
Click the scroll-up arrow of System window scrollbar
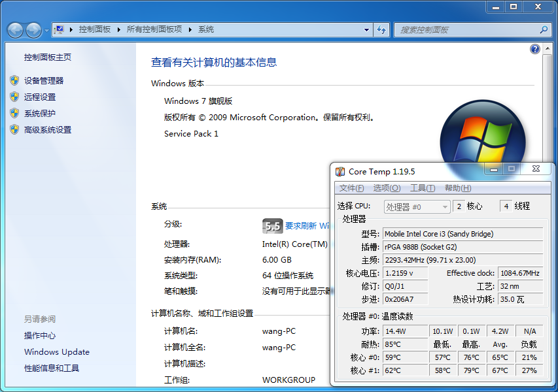click(x=548, y=48)
